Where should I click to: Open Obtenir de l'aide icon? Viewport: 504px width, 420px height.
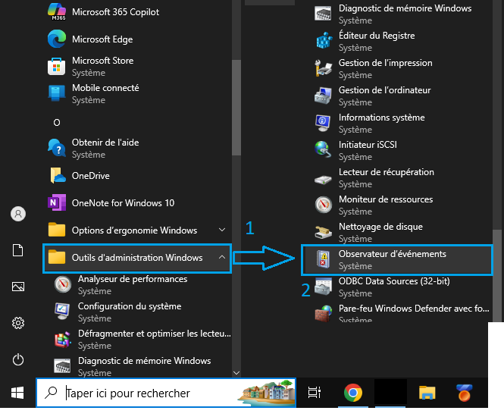57,148
